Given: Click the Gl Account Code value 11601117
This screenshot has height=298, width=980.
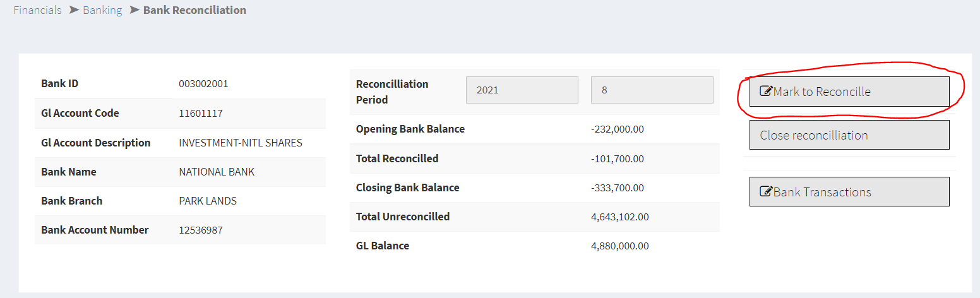Looking at the screenshot, I should (201, 114).
